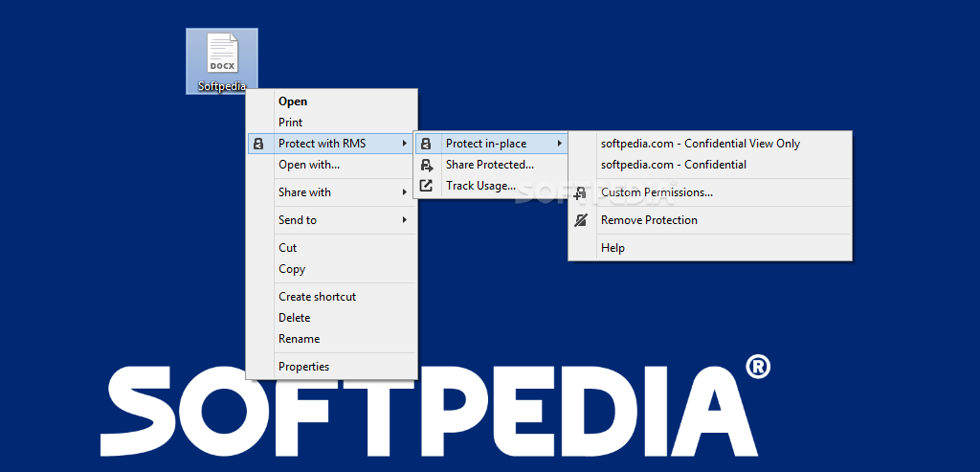980x472 pixels.
Task: Expand the Send to submenu arrow
Action: 405,220
